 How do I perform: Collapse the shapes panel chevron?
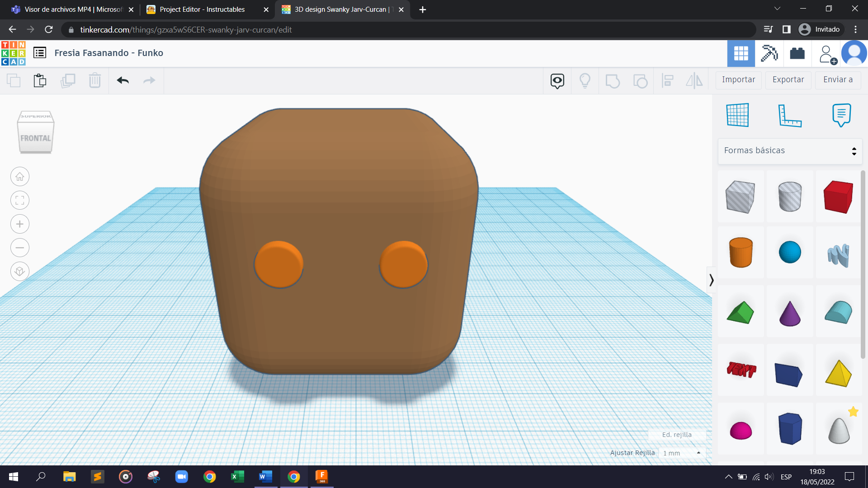711,280
